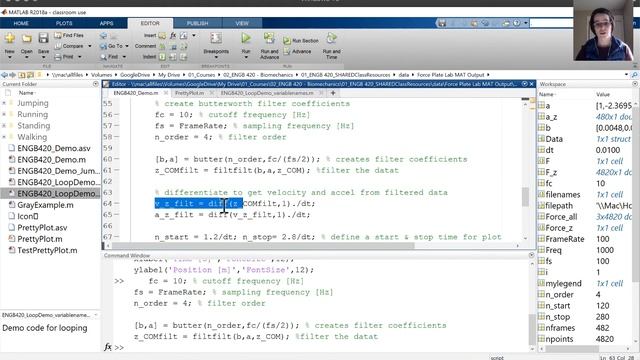Toggle breakpoint on line 64
Image resolution: width=640 pixels, height=360 pixels.
pos(117,203)
